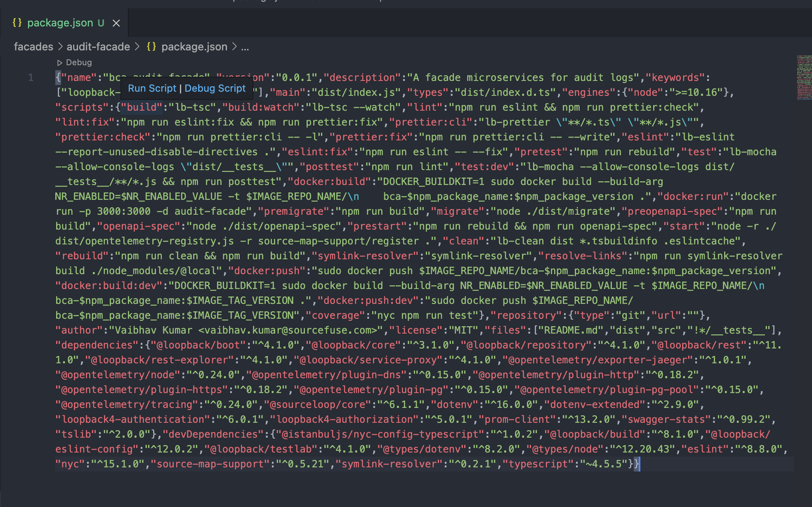The width and height of the screenshot is (812, 507).
Task: Click line number 1 in the gutter
Action: click(x=31, y=77)
